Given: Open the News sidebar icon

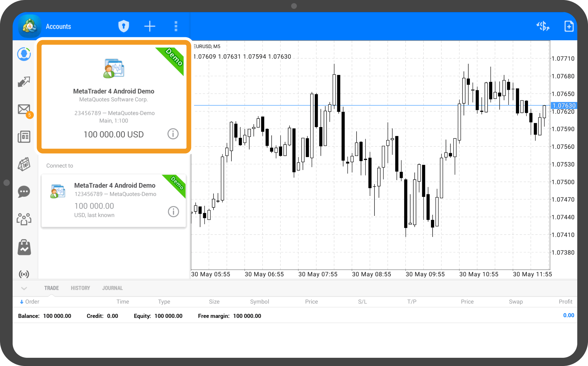Looking at the screenshot, I should (24, 137).
